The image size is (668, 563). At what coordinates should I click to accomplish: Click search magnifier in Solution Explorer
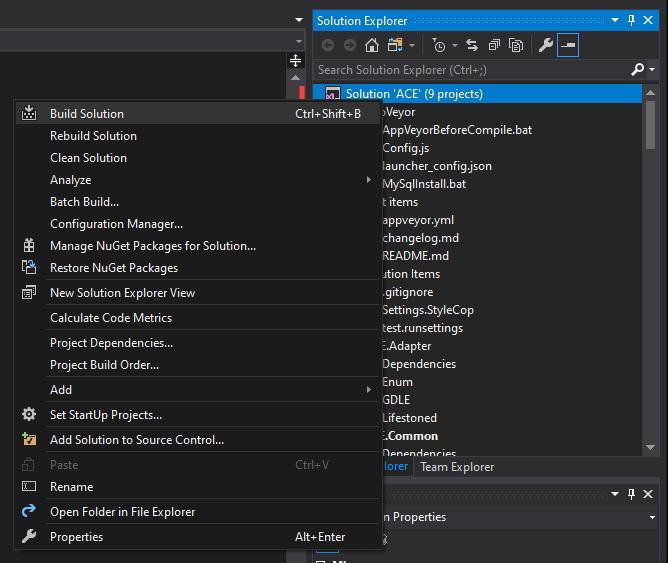tap(638, 69)
